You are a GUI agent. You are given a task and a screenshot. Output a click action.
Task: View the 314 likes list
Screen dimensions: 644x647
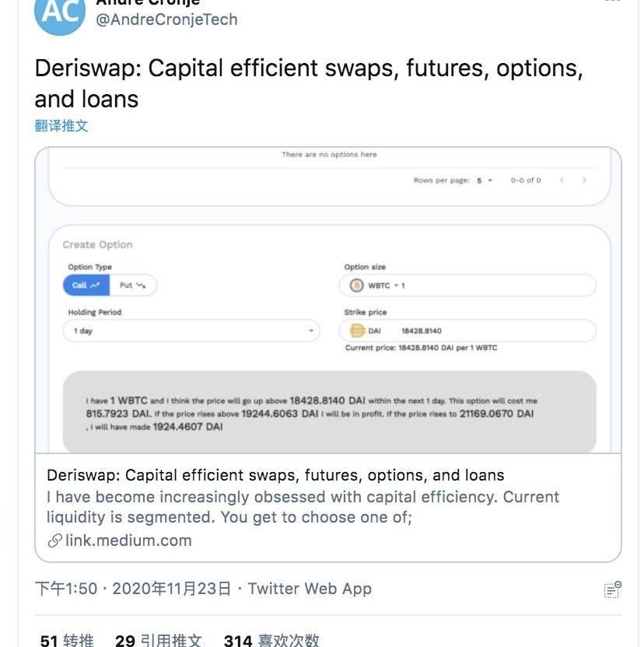(x=271, y=640)
